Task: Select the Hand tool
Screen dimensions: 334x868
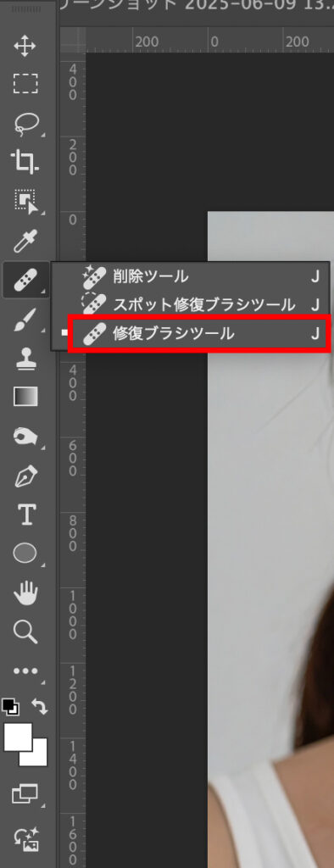Action: (x=25, y=593)
